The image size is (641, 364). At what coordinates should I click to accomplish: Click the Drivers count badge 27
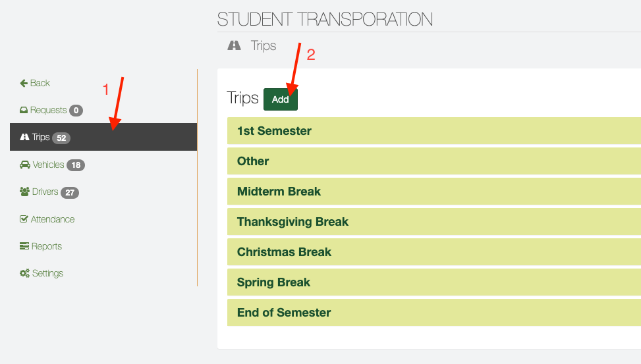click(x=70, y=192)
